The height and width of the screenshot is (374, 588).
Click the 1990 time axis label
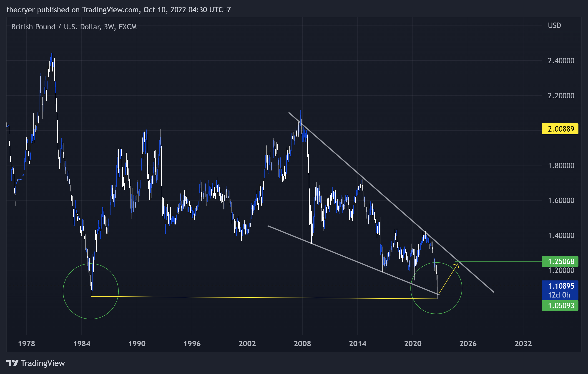tap(137, 344)
